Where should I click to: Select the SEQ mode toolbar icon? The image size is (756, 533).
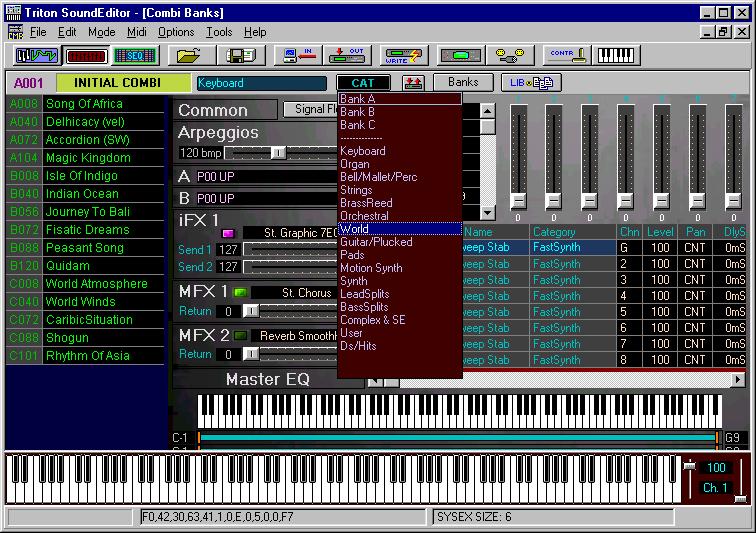pos(135,56)
